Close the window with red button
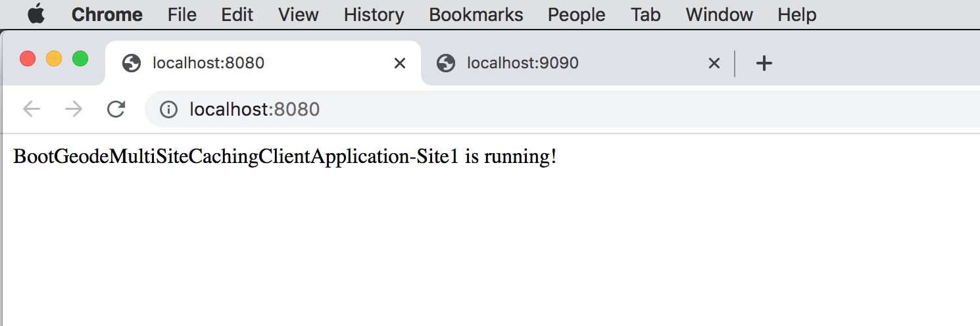This screenshot has width=980, height=326. click(x=28, y=58)
